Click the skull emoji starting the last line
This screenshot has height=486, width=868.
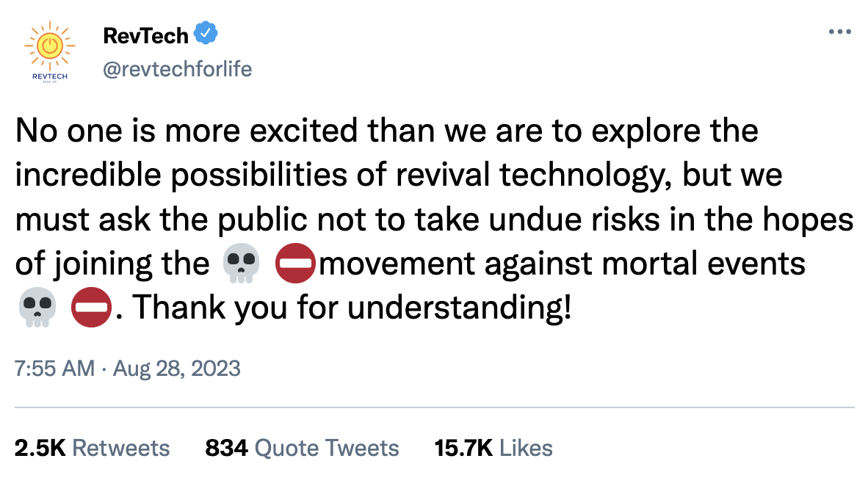[36, 306]
